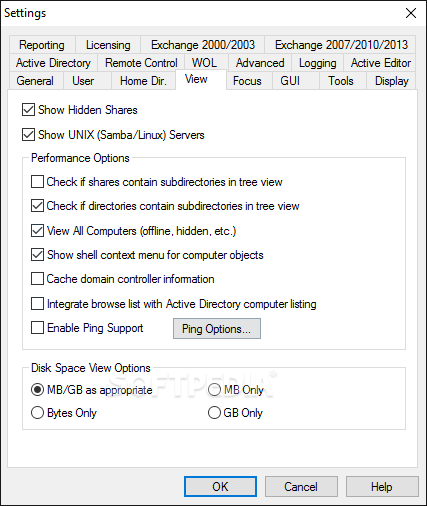Open the Remote Control tab

point(141,63)
